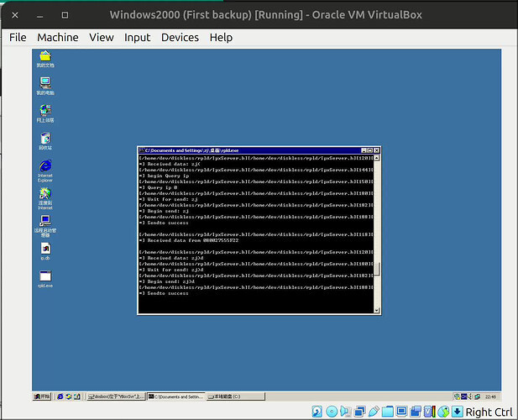The height and width of the screenshot is (420, 518).
Task: Click the blue system tray icon
Action: (x=463, y=396)
